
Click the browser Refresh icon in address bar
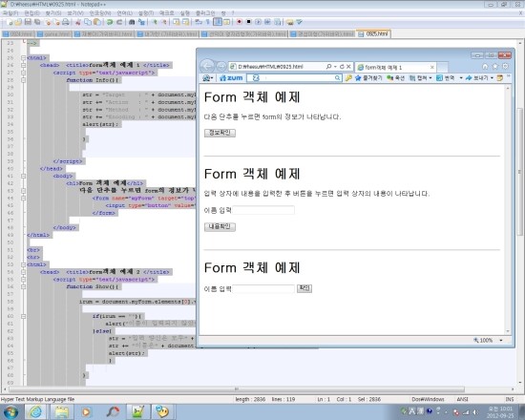pyautogui.click(x=342, y=67)
